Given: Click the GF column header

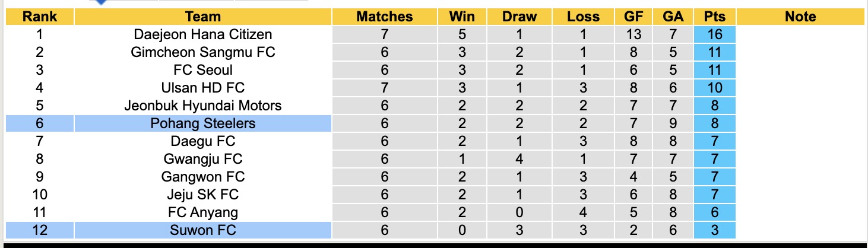Looking at the screenshot, I should tap(633, 17).
